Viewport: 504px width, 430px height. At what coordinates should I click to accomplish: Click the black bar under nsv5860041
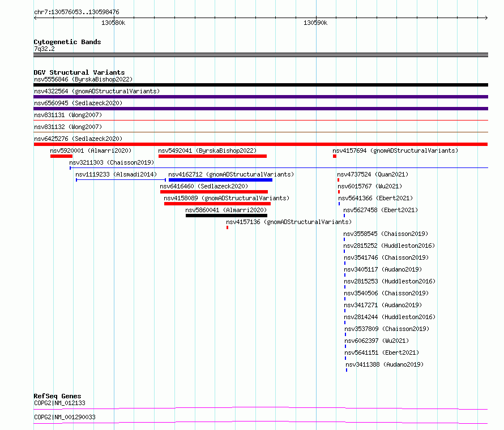point(227,216)
